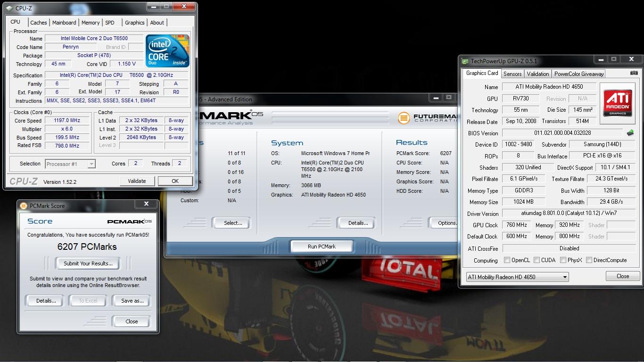Click the To Excel button
This screenshot has width=644, height=362.
pyautogui.click(x=88, y=301)
